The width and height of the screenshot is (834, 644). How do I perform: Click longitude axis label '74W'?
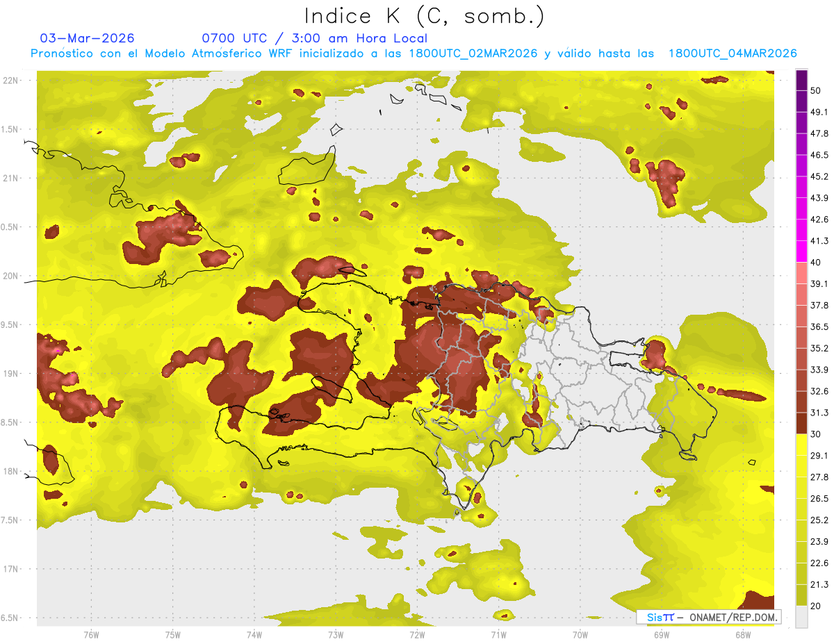click(254, 634)
